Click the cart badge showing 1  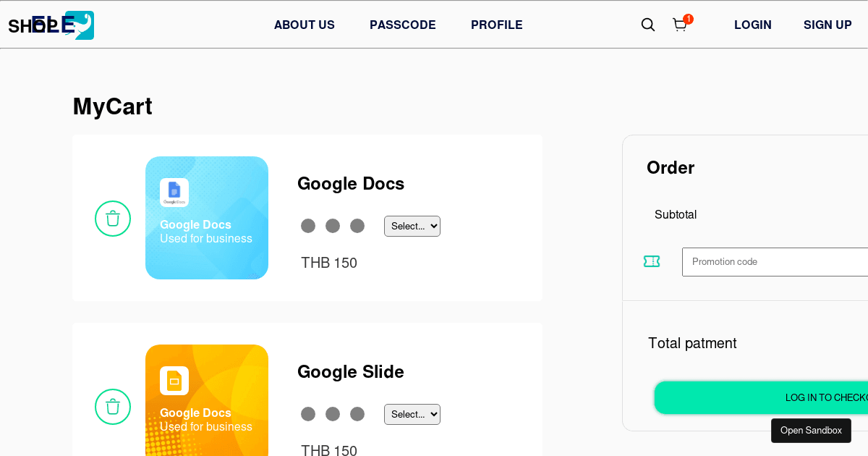click(x=688, y=19)
